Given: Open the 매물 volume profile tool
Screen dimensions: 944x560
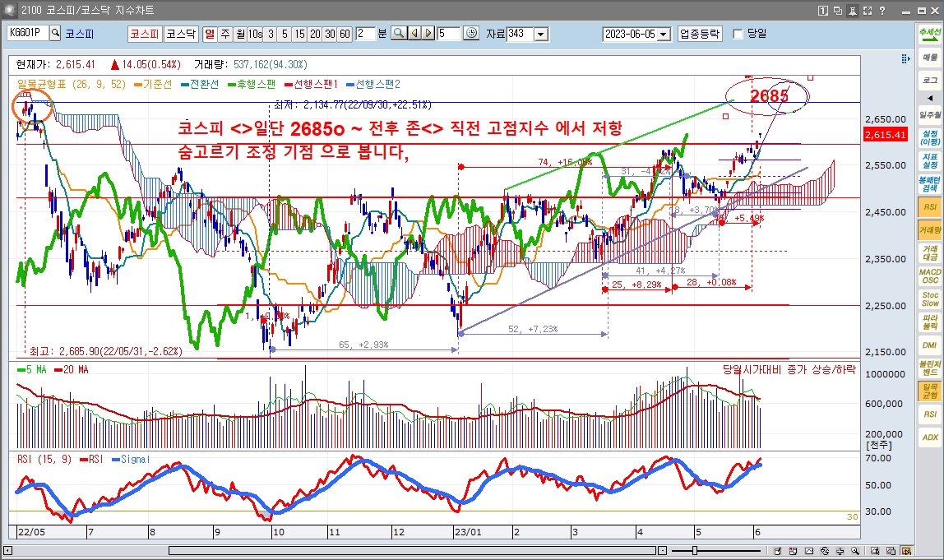Looking at the screenshot, I should pos(929,58).
